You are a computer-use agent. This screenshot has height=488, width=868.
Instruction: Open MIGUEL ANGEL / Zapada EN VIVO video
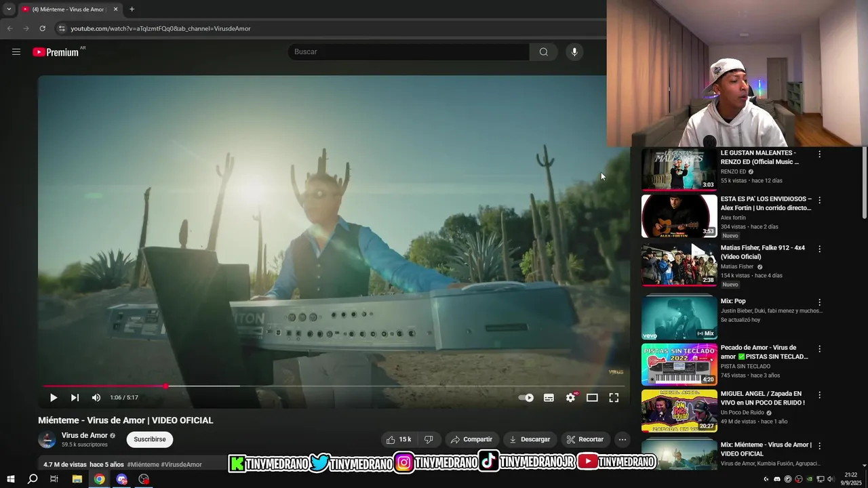pyautogui.click(x=679, y=411)
